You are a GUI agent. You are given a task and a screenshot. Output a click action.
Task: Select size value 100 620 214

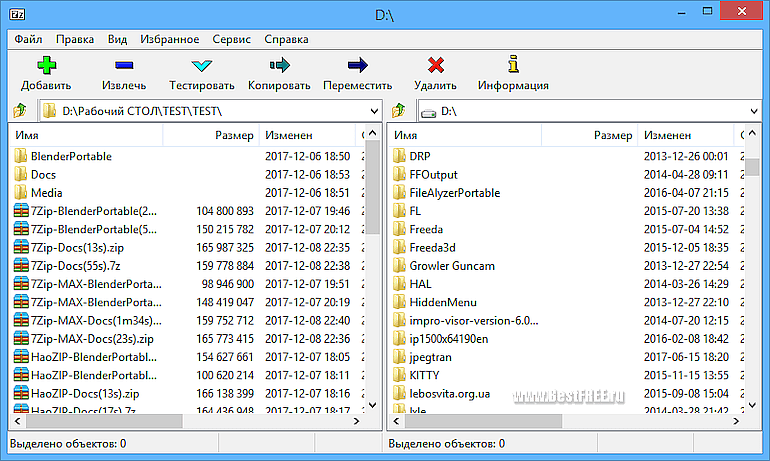(225, 375)
